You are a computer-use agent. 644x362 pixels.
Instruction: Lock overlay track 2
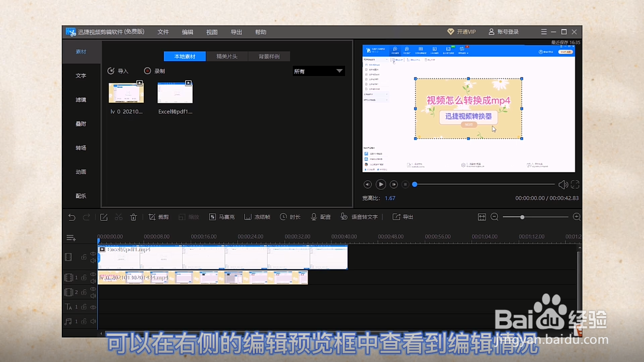pos(84,292)
